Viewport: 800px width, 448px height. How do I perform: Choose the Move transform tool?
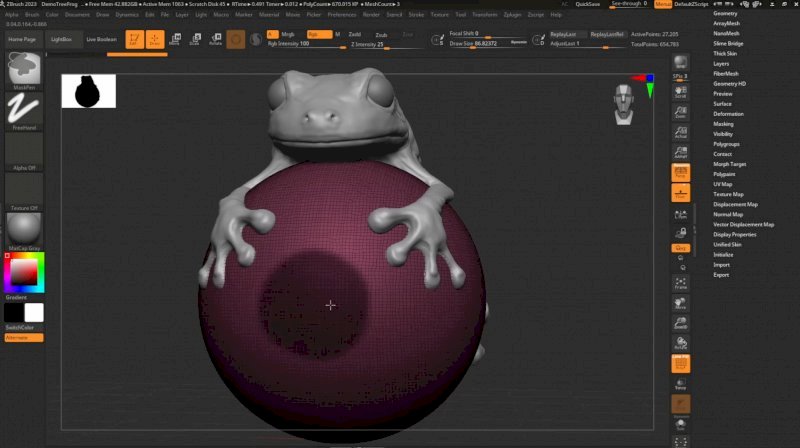click(x=175, y=40)
